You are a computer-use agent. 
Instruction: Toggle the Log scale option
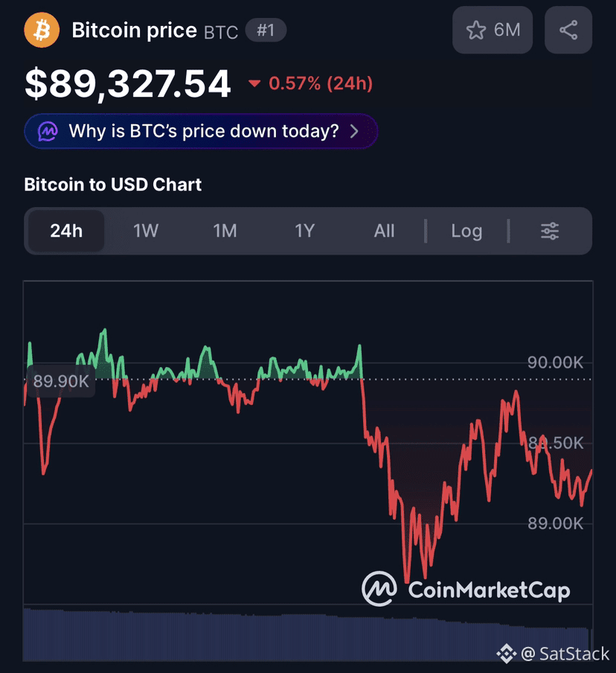(x=466, y=231)
